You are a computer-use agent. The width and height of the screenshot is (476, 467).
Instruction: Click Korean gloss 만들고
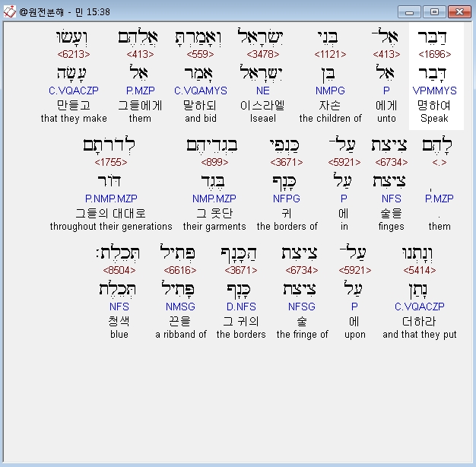tap(74, 105)
